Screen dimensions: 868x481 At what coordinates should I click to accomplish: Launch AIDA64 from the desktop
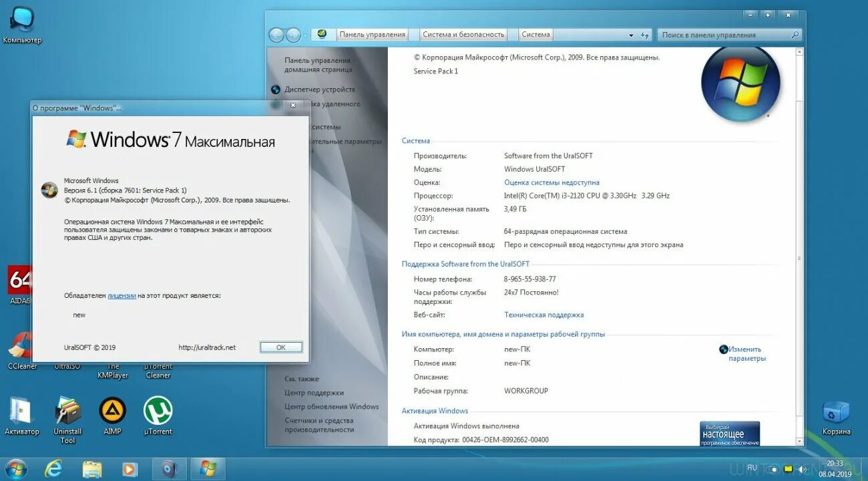pyautogui.click(x=19, y=285)
